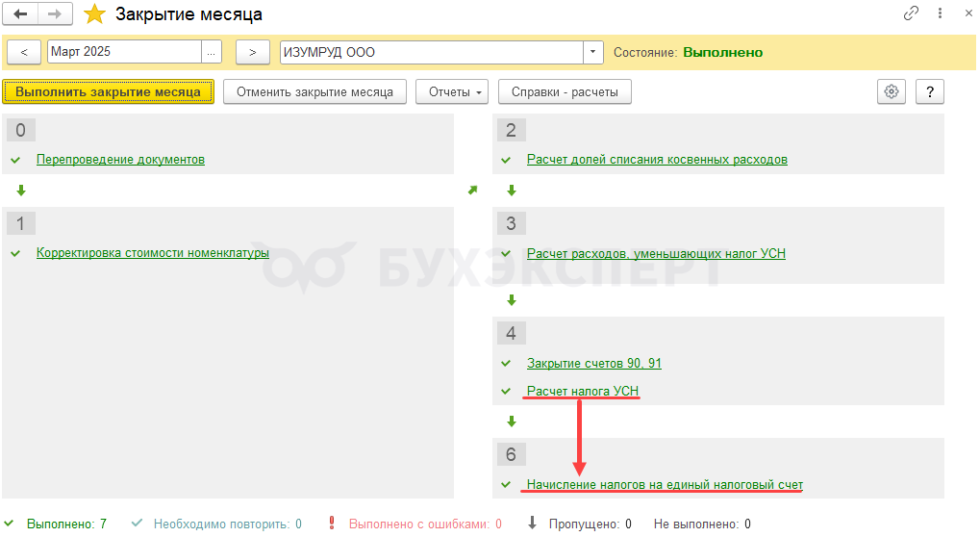Open help with the ? button
Viewport: 980px width, 537px height.
click(x=930, y=91)
